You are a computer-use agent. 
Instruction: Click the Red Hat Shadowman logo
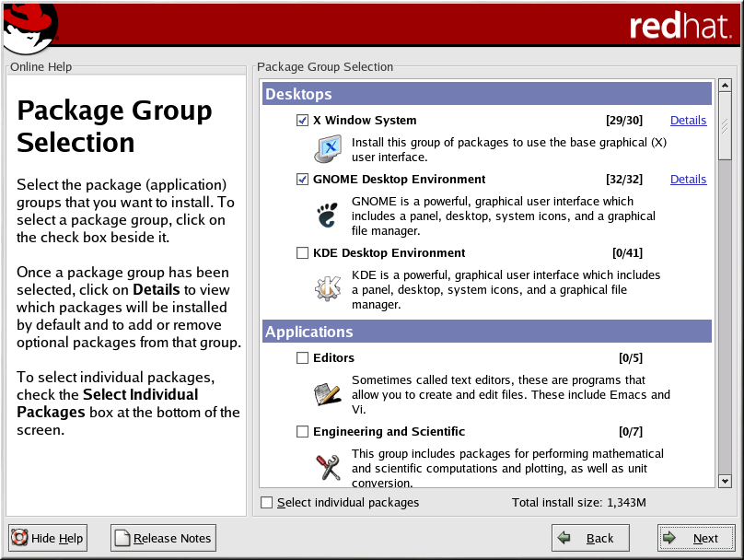point(29,28)
